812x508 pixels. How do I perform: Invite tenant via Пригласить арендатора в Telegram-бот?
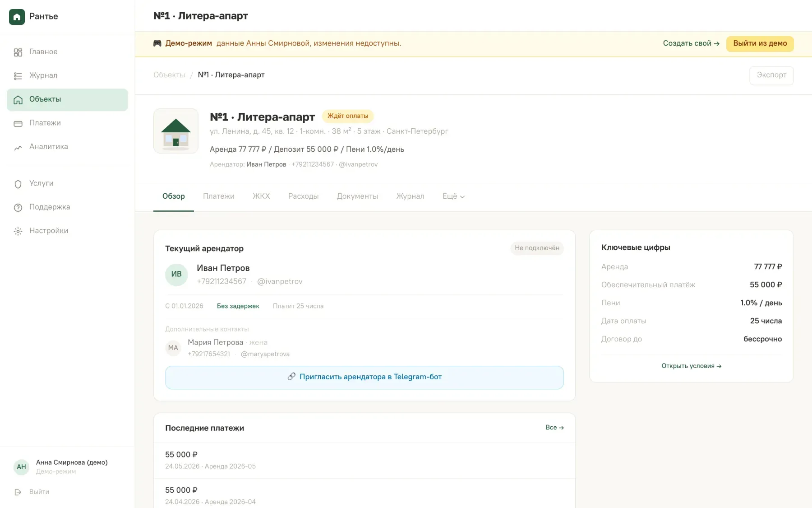tap(364, 378)
